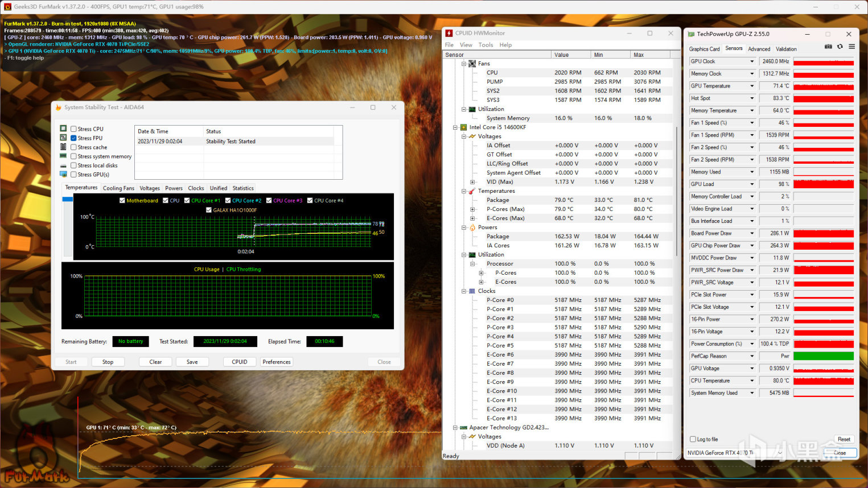Click the GPU-Z screenshot camera icon
The image size is (868, 488).
828,47
